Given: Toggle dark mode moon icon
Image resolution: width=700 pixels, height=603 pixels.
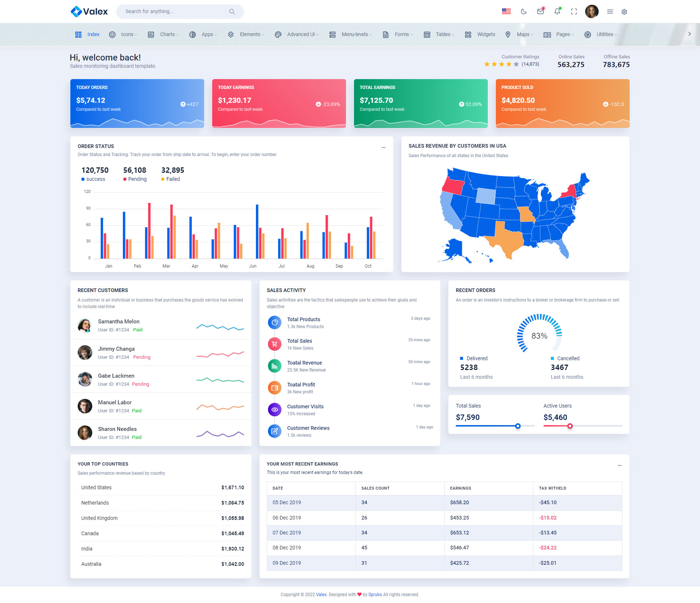Looking at the screenshot, I should tap(524, 12).
